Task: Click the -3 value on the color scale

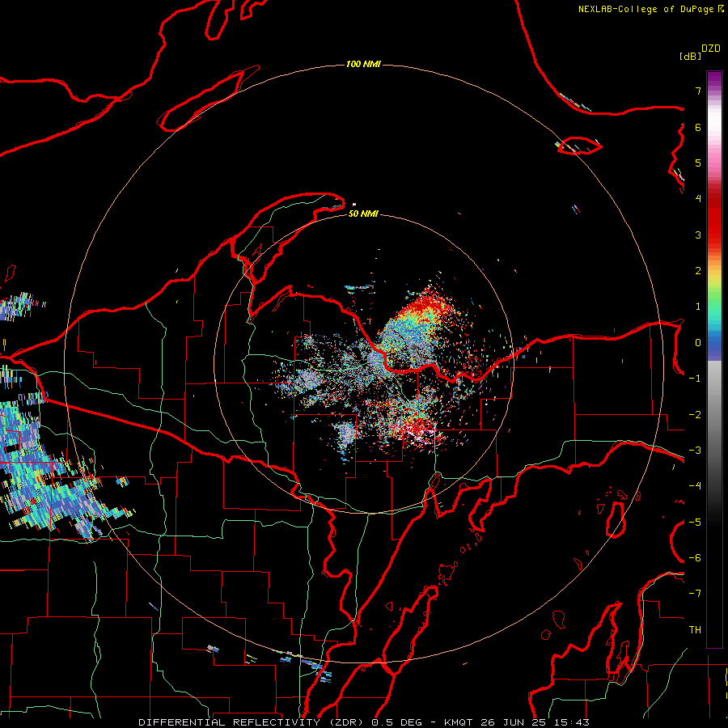Action: click(695, 451)
